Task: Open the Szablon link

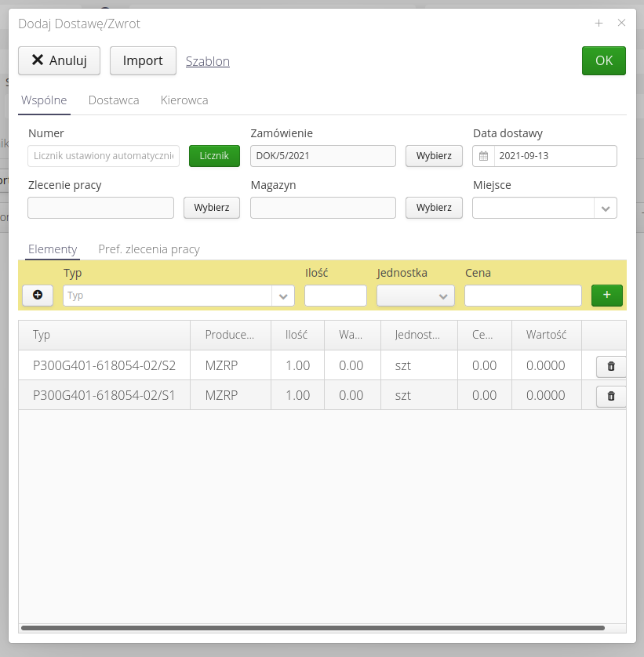Action: [x=208, y=61]
